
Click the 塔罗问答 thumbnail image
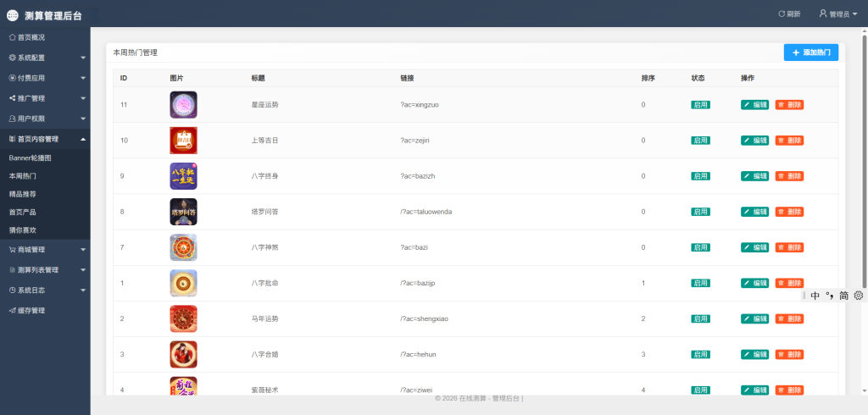click(183, 212)
